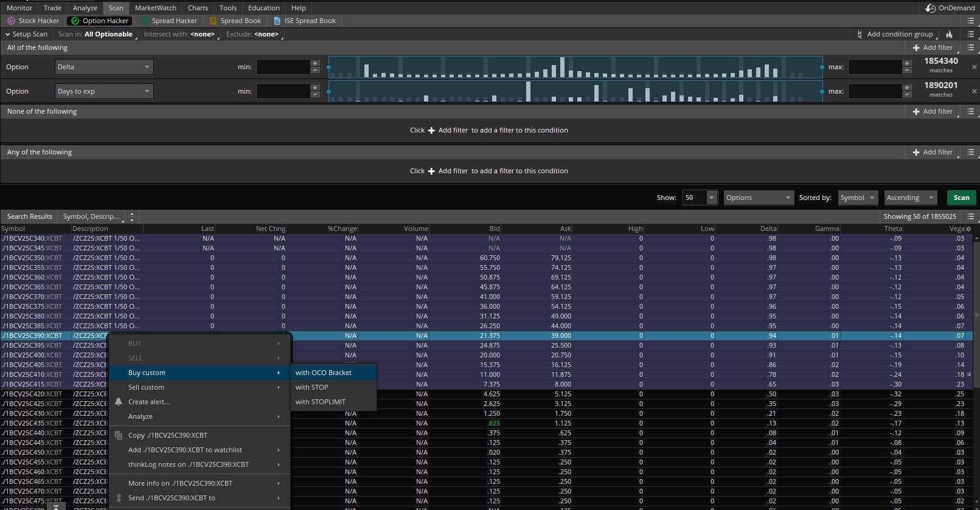The height and width of the screenshot is (510, 980).
Task: Open the Options type dropdown
Action: pos(759,198)
